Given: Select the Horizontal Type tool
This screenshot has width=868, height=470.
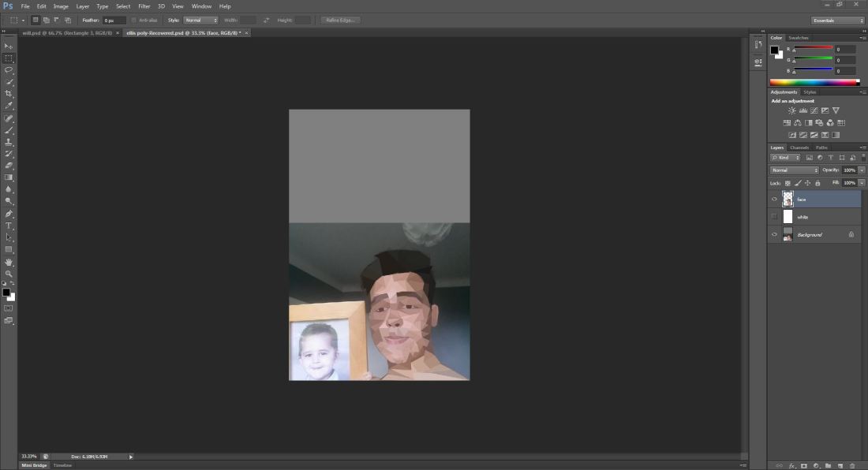Looking at the screenshot, I should pyautogui.click(x=9, y=226).
